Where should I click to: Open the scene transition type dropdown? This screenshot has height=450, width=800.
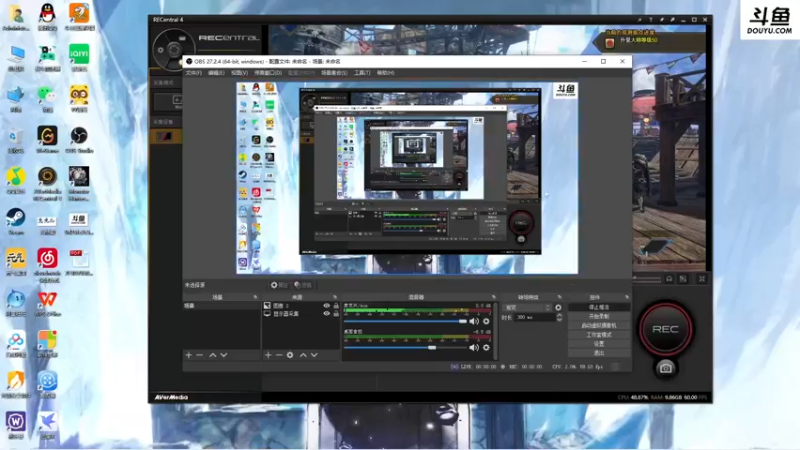coord(528,308)
